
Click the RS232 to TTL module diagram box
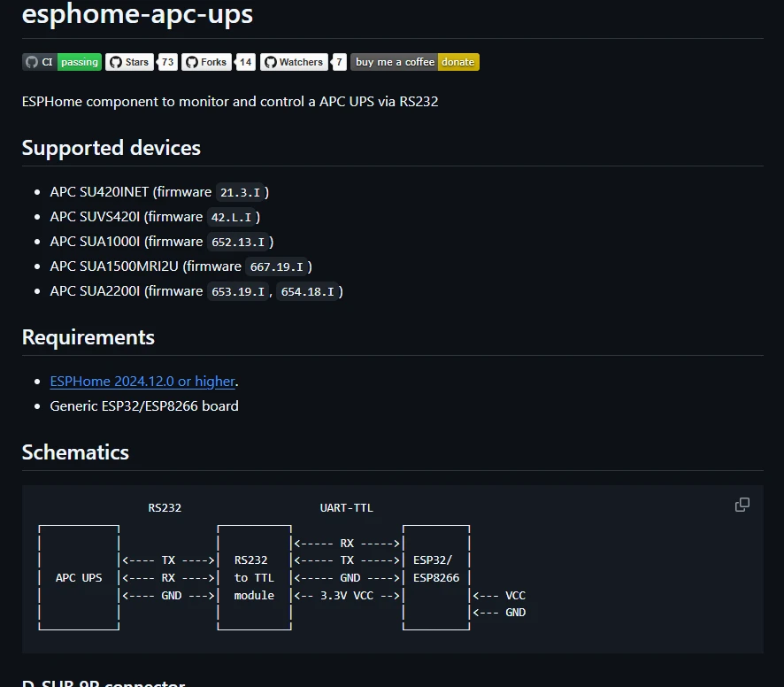point(255,577)
